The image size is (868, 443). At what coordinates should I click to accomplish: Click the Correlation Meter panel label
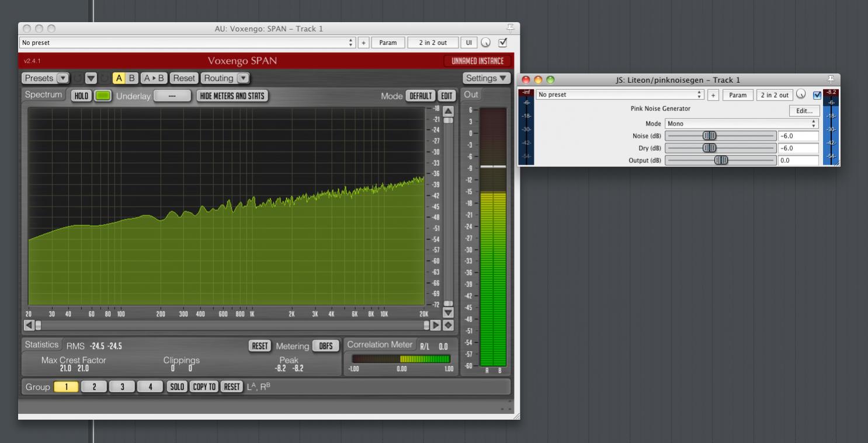381,344
